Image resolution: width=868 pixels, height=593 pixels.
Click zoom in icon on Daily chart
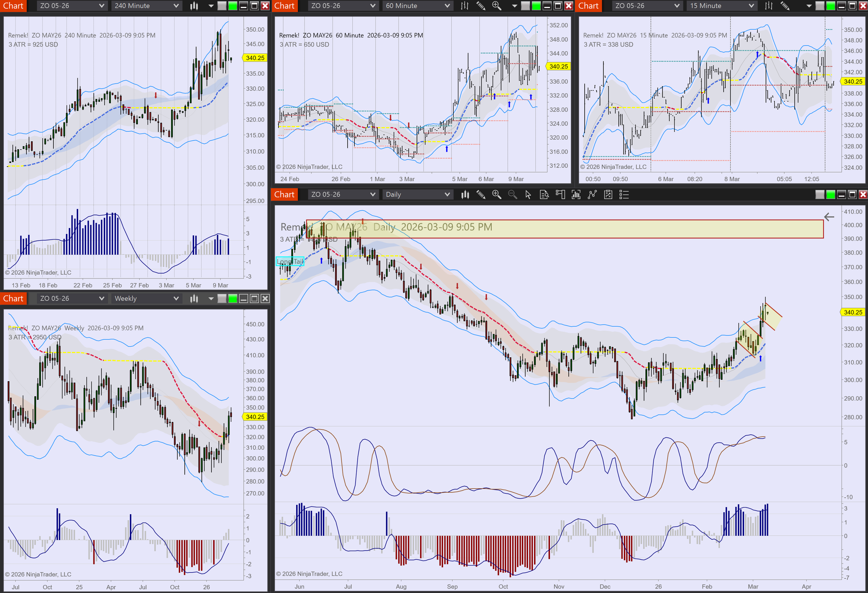496,194
